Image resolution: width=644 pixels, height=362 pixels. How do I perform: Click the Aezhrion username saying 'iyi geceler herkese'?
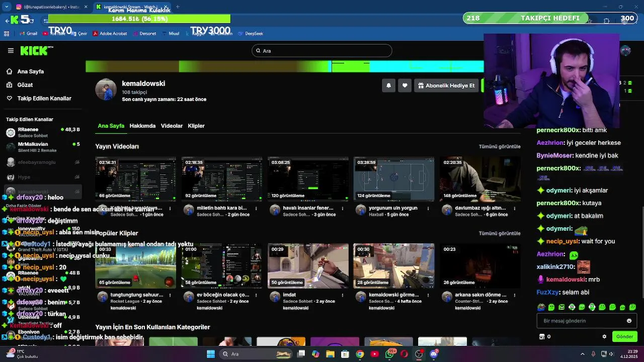pyautogui.click(x=550, y=143)
